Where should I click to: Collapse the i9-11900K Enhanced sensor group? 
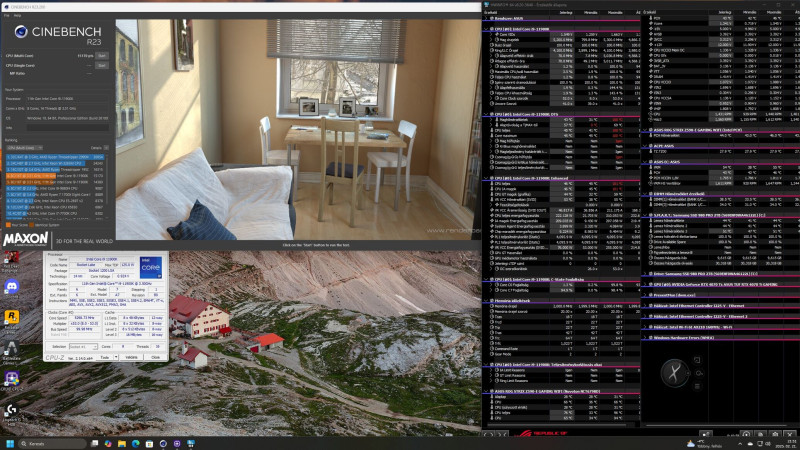[486, 178]
